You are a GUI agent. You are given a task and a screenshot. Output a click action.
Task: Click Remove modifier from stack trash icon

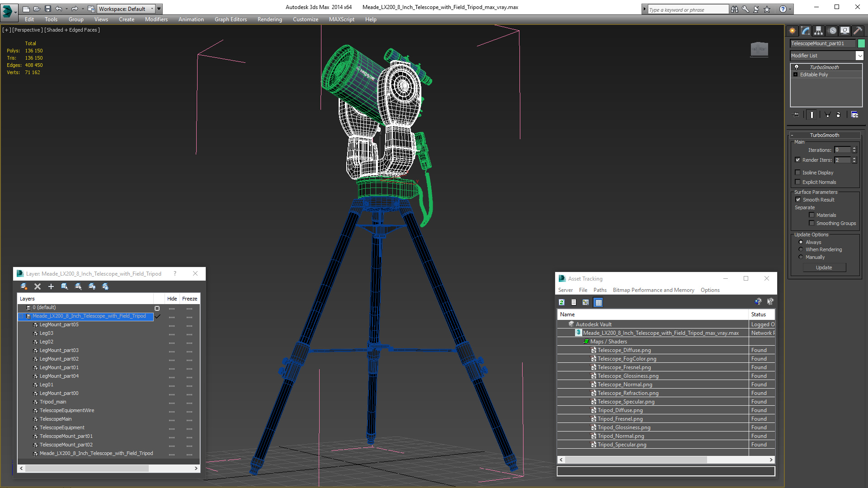pos(838,115)
